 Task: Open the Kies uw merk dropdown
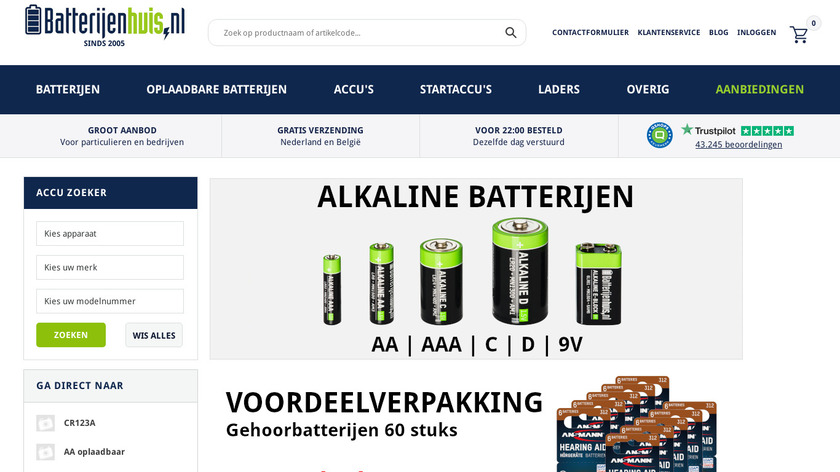point(110,267)
